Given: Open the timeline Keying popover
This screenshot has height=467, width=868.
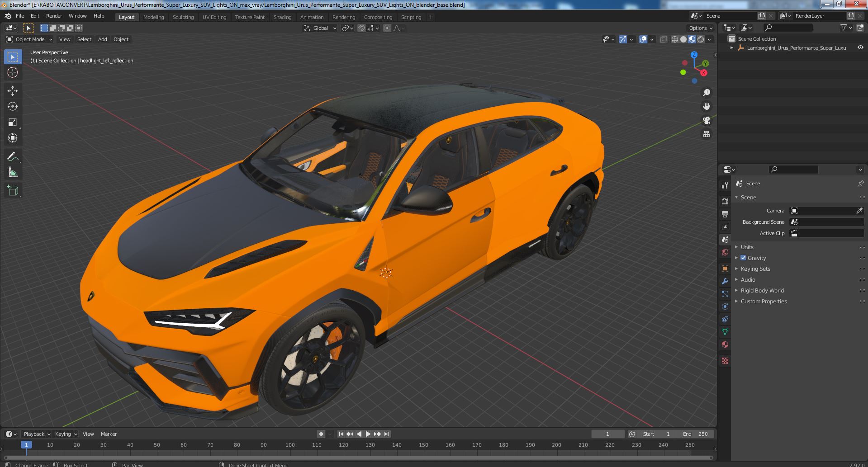Looking at the screenshot, I should 66,434.
